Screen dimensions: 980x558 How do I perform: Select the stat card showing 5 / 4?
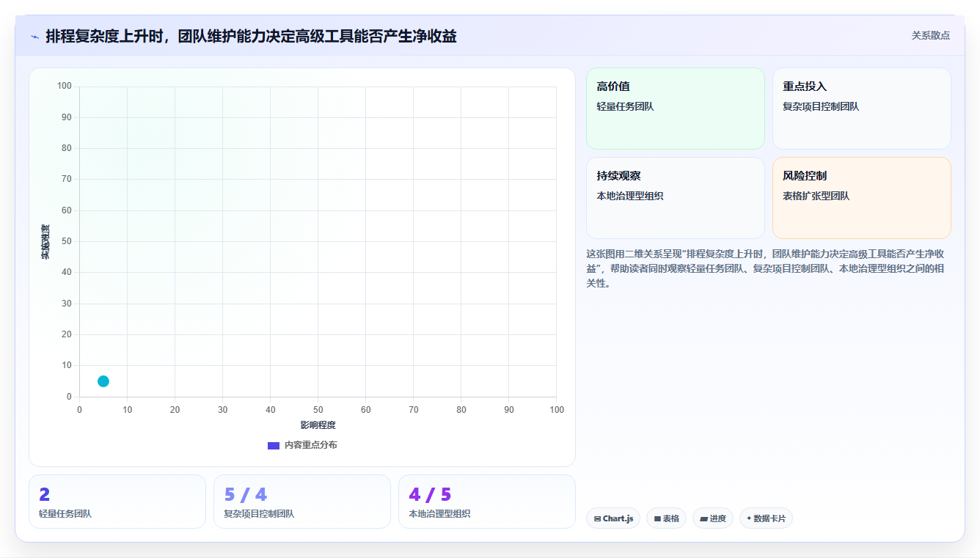pyautogui.click(x=302, y=502)
